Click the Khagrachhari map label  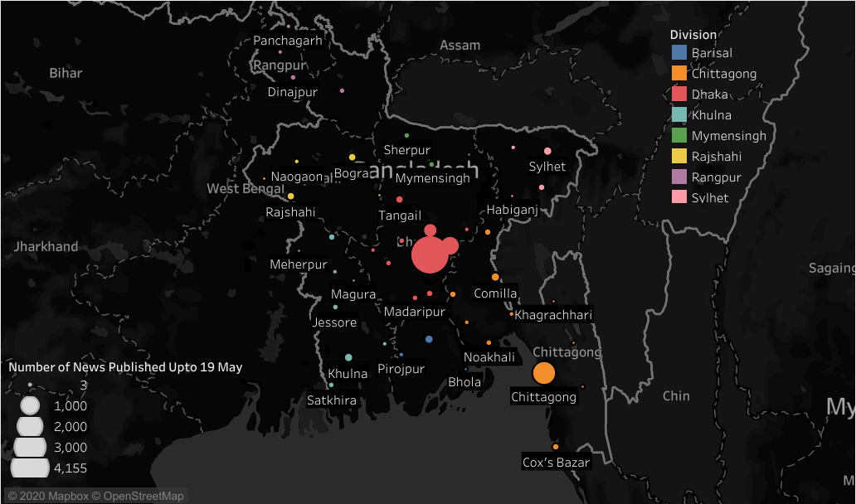pyautogui.click(x=553, y=315)
